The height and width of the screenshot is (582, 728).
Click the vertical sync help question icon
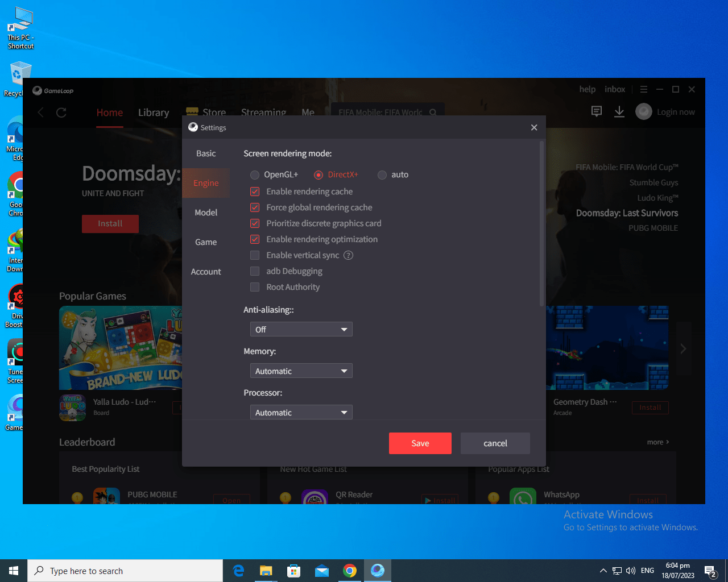(x=349, y=255)
